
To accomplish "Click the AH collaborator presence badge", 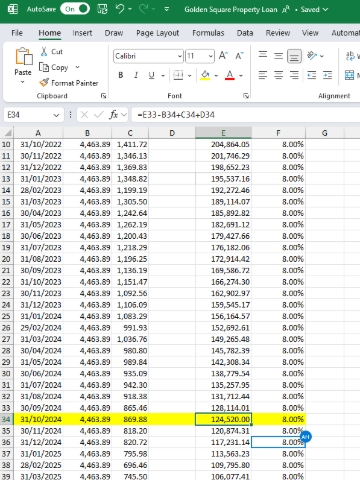I will point(305,437).
